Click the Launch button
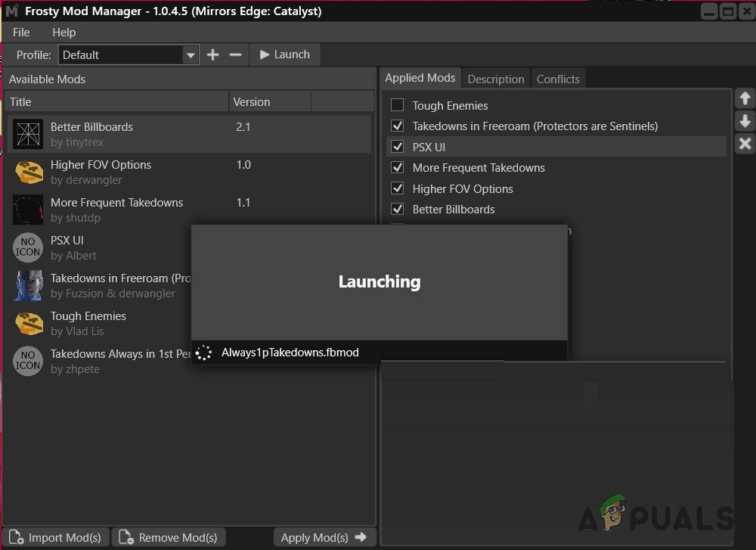The image size is (756, 550). [x=284, y=54]
